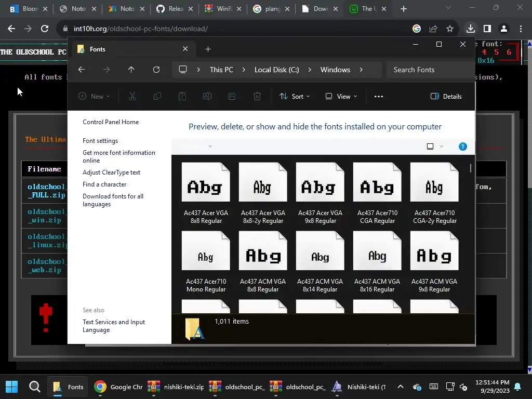Screen dimensions: 532x399
Task: Open Chrome three-dot menu
Action: tap(521, 29)
